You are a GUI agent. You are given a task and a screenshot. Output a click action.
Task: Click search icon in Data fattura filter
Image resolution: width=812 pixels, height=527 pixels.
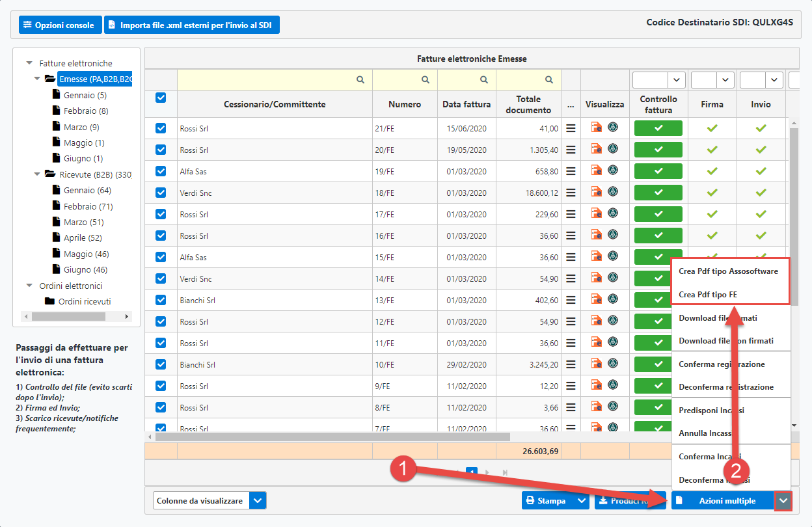[484, 79]
